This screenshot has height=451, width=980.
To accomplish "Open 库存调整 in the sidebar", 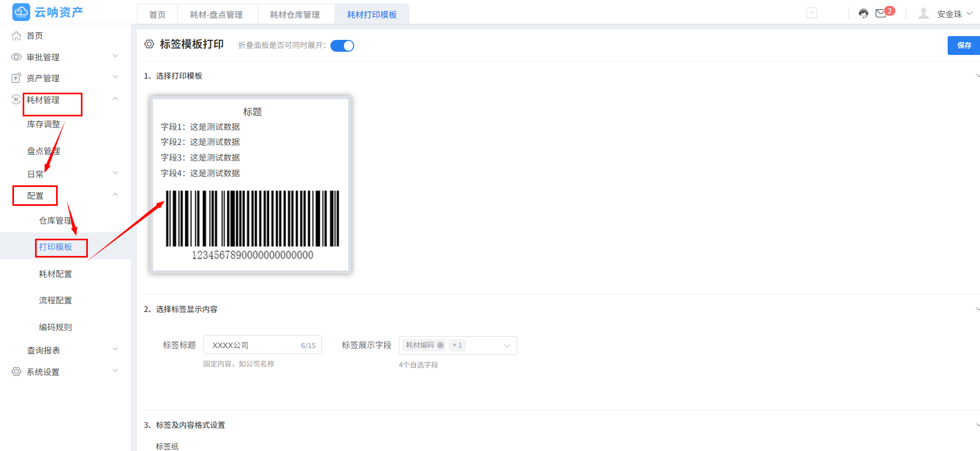I will pyautogui.click(x=44, y=124).
